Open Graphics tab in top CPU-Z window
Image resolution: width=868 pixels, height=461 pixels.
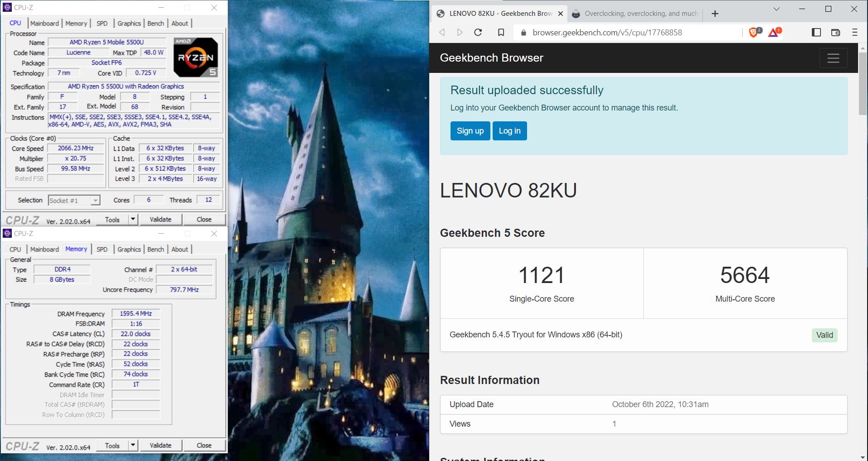coord(129,24)
